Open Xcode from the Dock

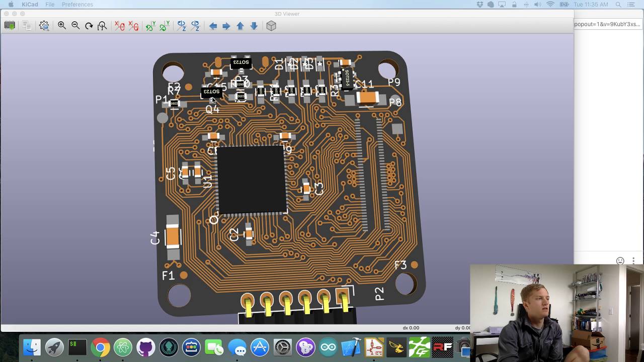point(351,347)
